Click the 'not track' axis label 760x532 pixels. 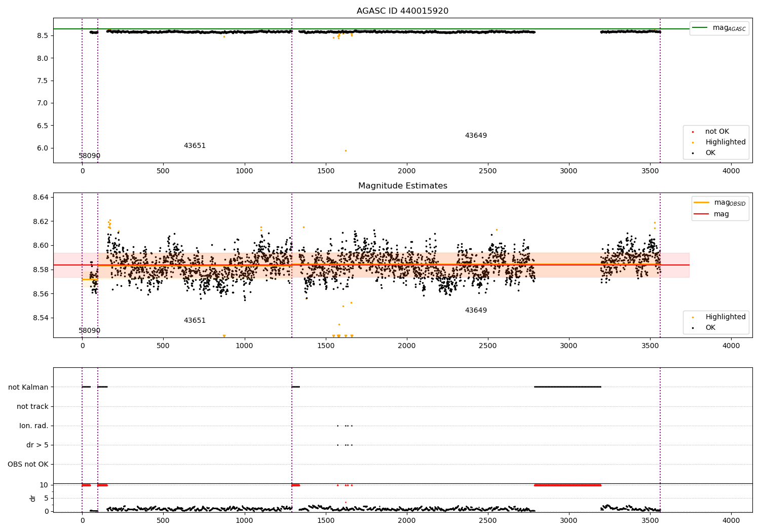tap(32, 406)
